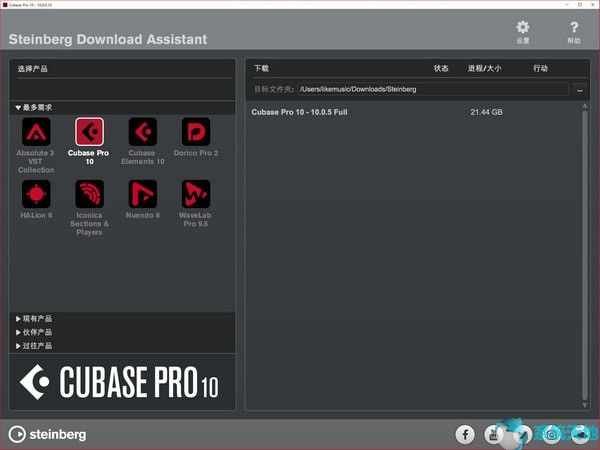Select the Nuendo 8 product icon
Viewport: 600px width, 450px height.
[143, 194]
